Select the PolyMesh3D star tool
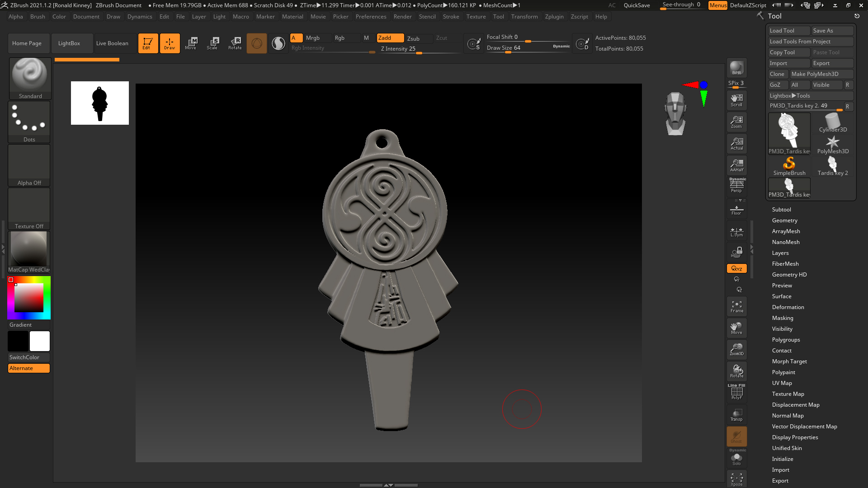868x488 pixels. pyautogui.click(x=833, y=145)
